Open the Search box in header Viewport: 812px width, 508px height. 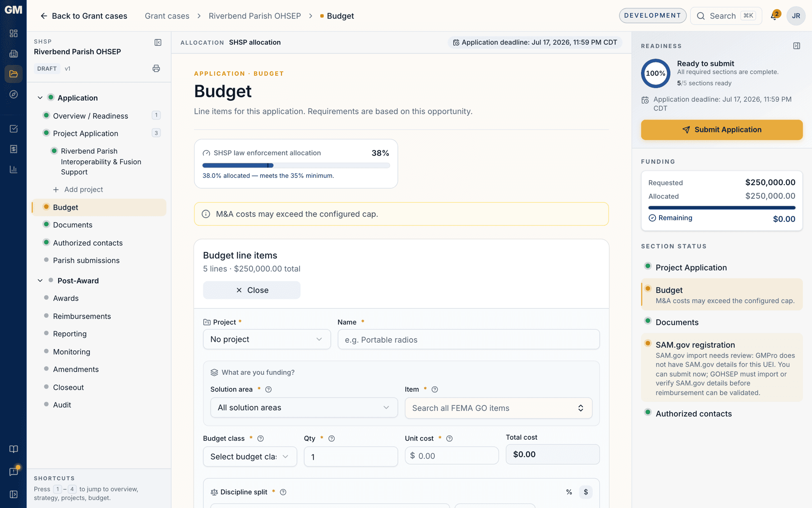tap(726, 16)
